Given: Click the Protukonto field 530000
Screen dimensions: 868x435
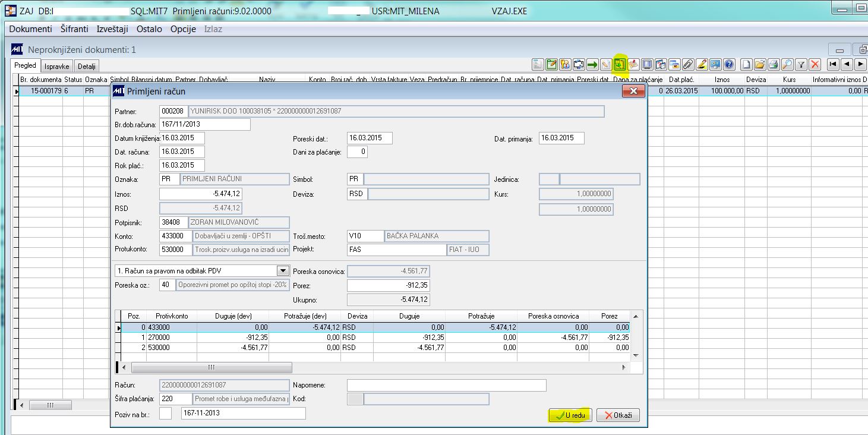Looking at the screenshot, I should click(x=176, y=250).
